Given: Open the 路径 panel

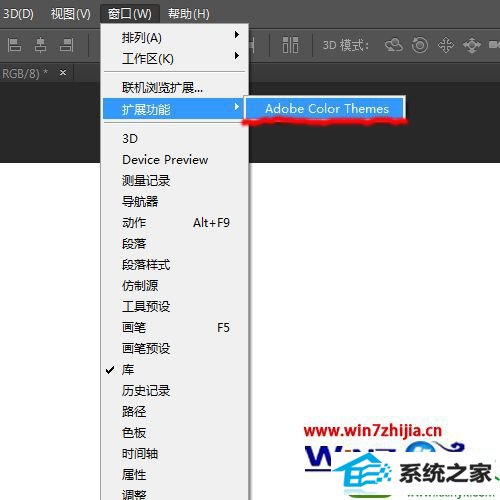Looking at the screenshot, I should pos(174,412).
